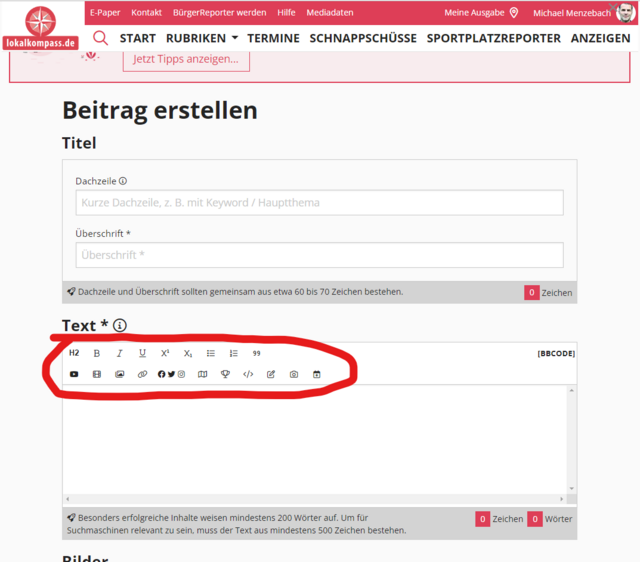Screen dimensions: 640x562
Task: Open the search magnifier
Action: [100, 38]
